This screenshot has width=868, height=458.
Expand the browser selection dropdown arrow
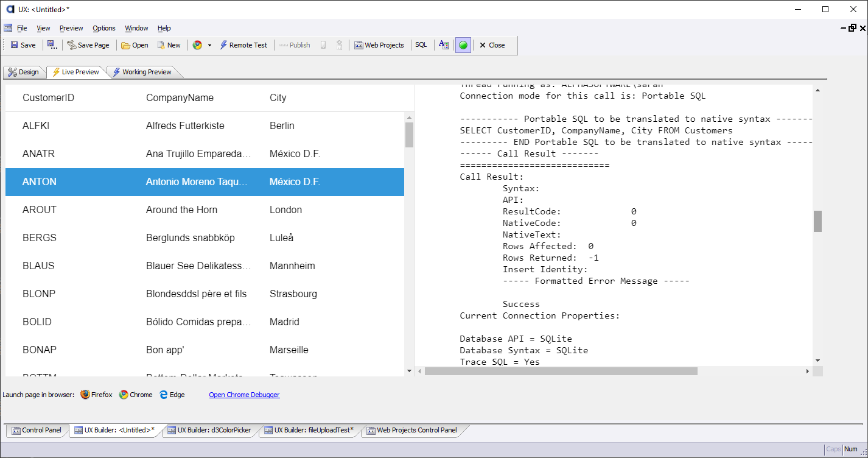pos(209,45)
